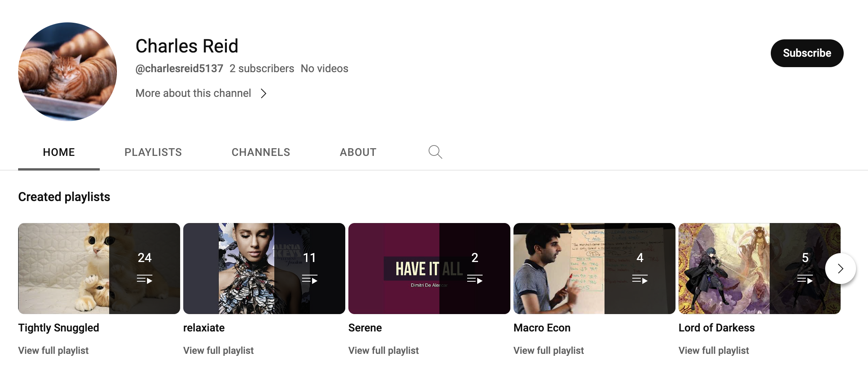Open the Lord of Darkess artwork thumbnail
The height and width of the screenshot is (382, 868).
point(760,269)
